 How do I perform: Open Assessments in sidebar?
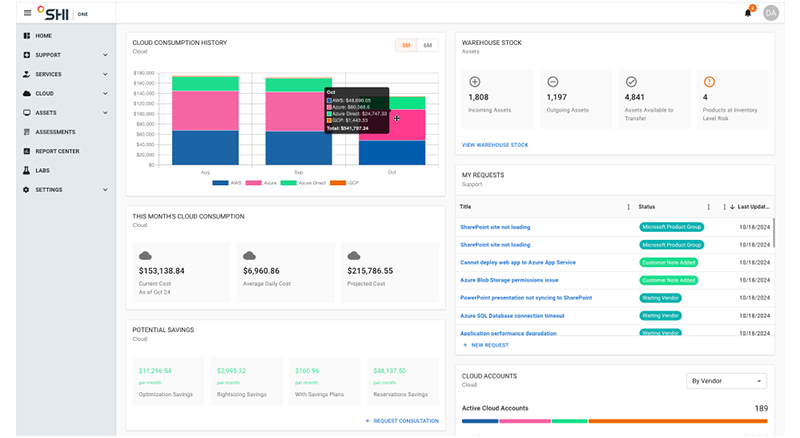tap(55, 132)
